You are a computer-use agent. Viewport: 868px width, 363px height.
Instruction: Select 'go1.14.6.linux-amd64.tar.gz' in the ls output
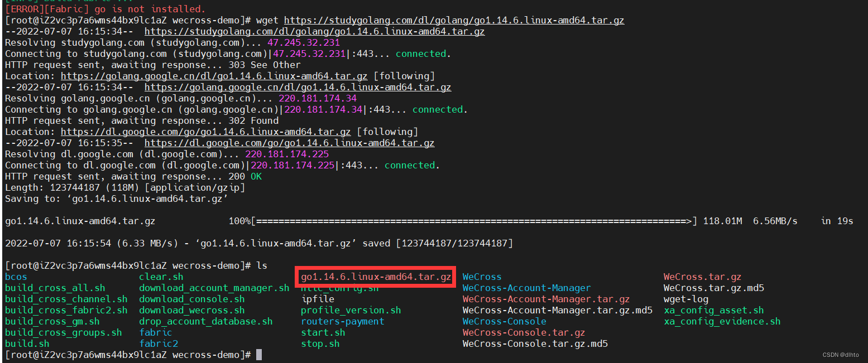[376, 277]
